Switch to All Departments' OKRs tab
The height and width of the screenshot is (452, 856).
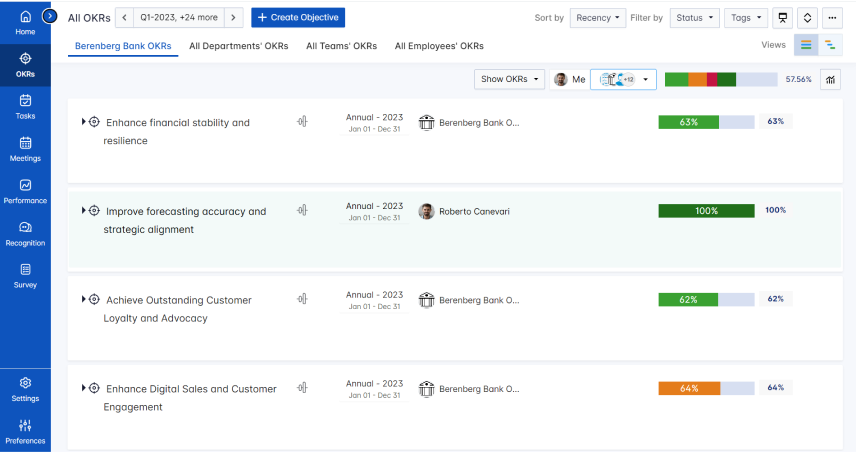pyautogui.click(x=239, y=46)
